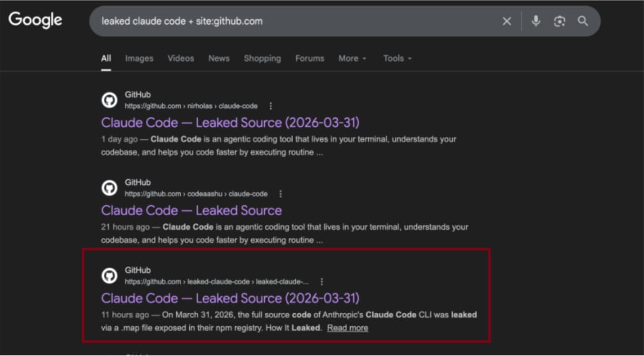644x356 pixels.
Task: Open the three-dot menu on the leaked-claude-code result
Action: [x=321, y=281]
